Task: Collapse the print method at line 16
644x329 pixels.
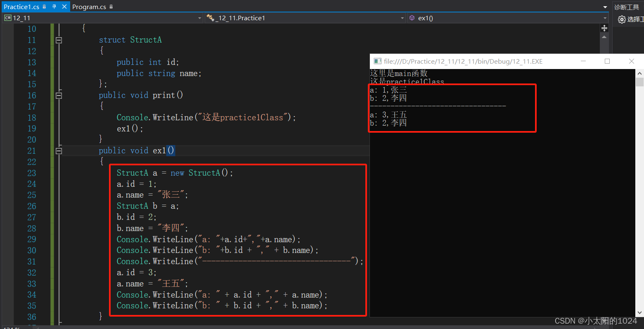Action: [59, 95]
